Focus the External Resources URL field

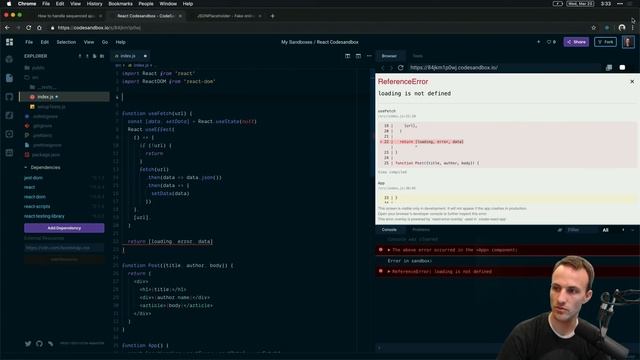coord(64,248)
